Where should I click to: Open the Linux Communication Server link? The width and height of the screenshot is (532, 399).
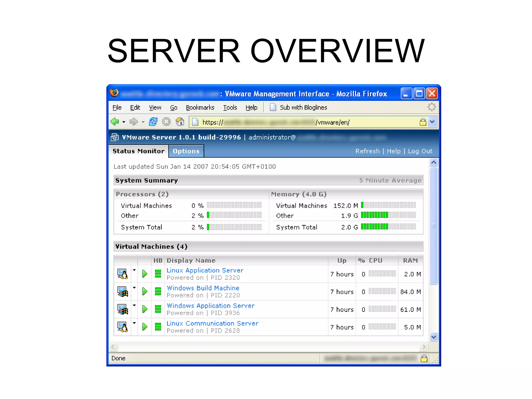coord(212,323)
